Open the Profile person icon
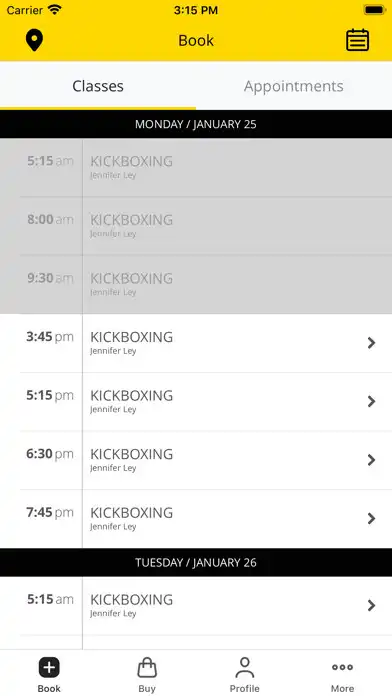Image resolution: width=392 pixels, height=696 pixels. 245,668
